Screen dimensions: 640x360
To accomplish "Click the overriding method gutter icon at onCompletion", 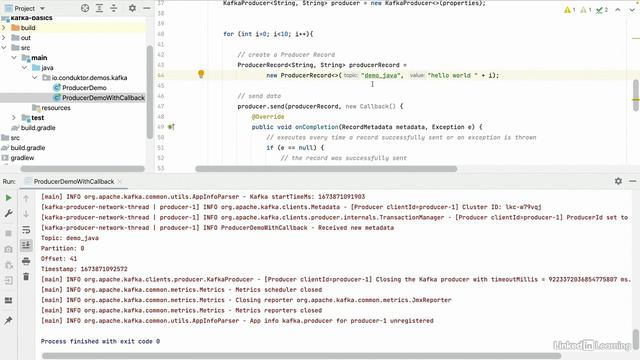I will [x=171, y=127].
